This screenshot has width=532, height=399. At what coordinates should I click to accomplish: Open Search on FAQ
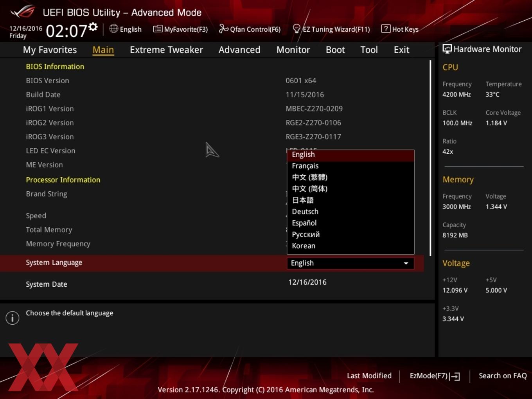coord(503,376)
